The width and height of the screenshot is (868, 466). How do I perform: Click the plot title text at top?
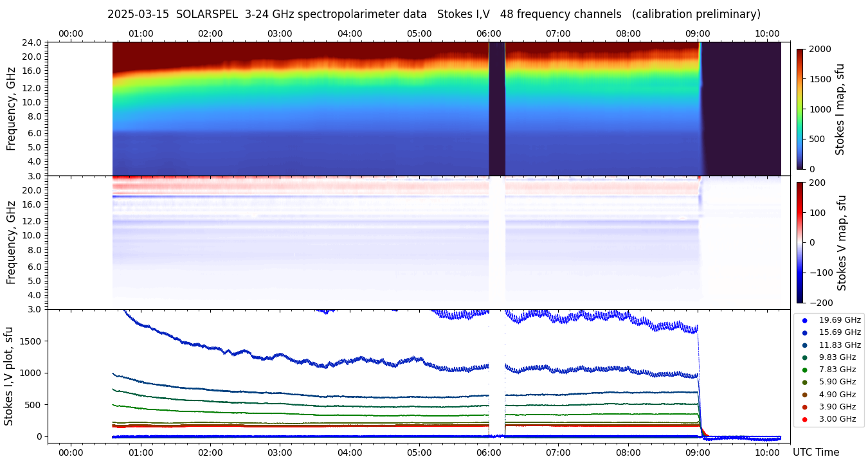pyautogui.click(x=433, y=14)
